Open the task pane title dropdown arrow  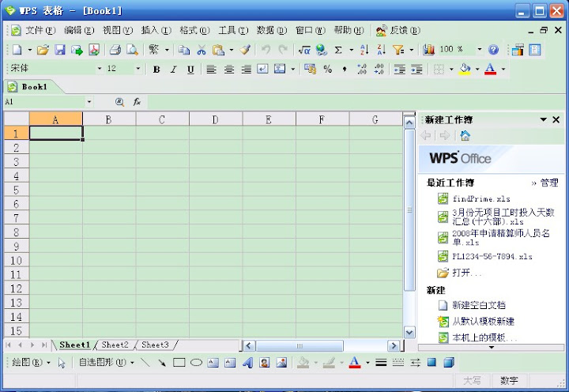click(543, 119)
